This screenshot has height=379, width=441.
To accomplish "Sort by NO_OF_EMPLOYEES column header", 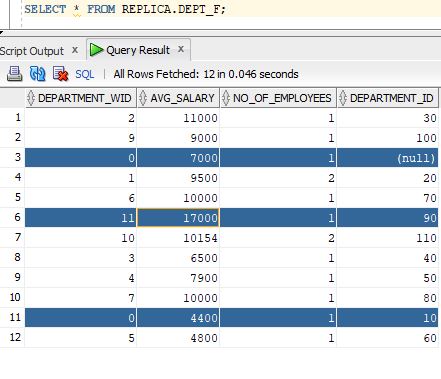I will [278, 98].
